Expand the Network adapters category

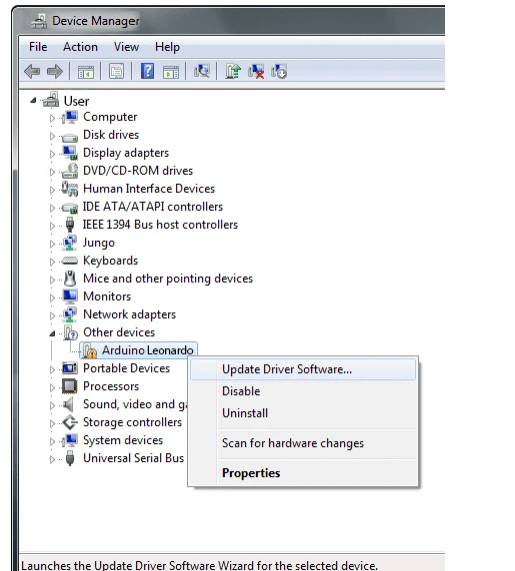tap(52, 315)
